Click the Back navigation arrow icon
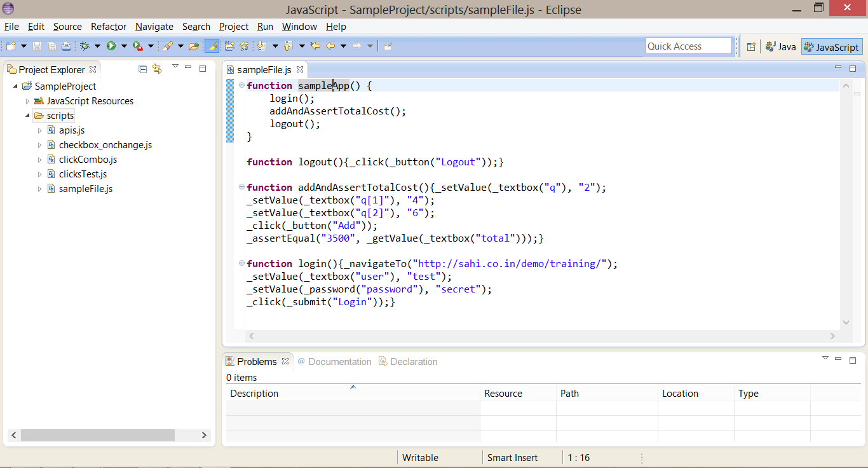Viewport: 868px width, 468px height. pyautogui.click(x=330, y=46)
